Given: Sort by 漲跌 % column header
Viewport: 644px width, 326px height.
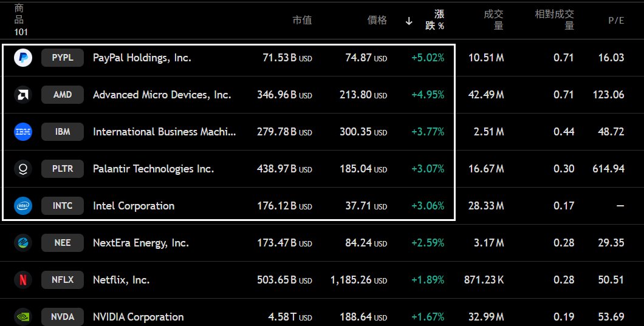Looking at the screenshot, I should pyautogui.click(x=434, y=20).
